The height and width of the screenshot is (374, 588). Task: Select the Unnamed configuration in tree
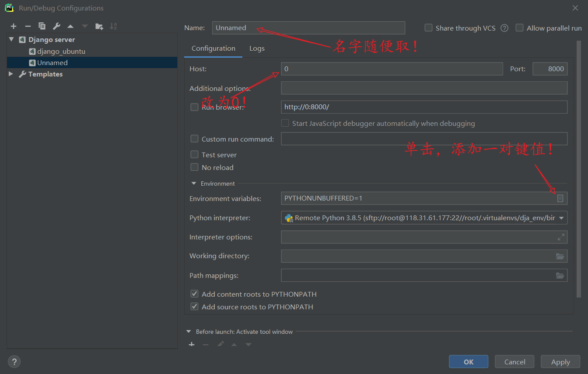[52, 63]
